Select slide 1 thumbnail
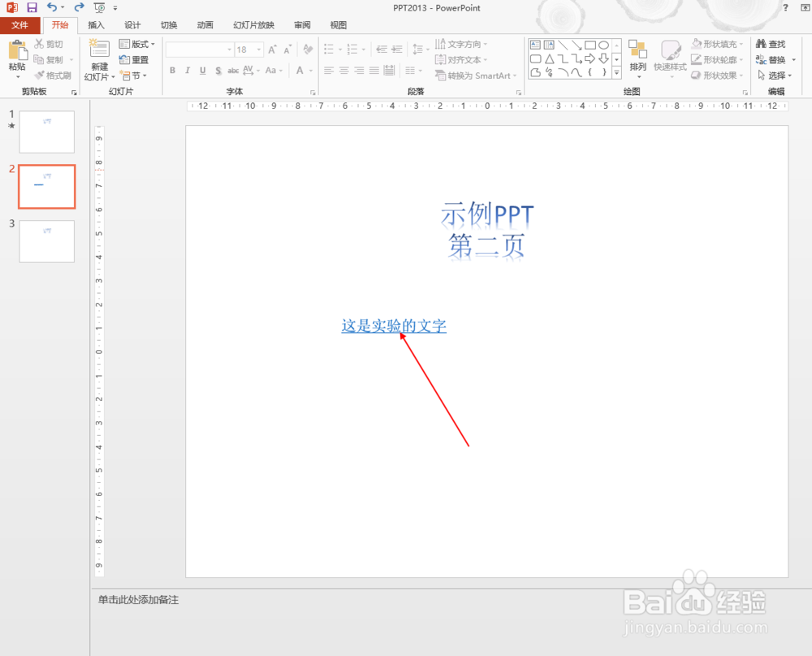Screen dimensions: 812x656 (x=46, y=132)
